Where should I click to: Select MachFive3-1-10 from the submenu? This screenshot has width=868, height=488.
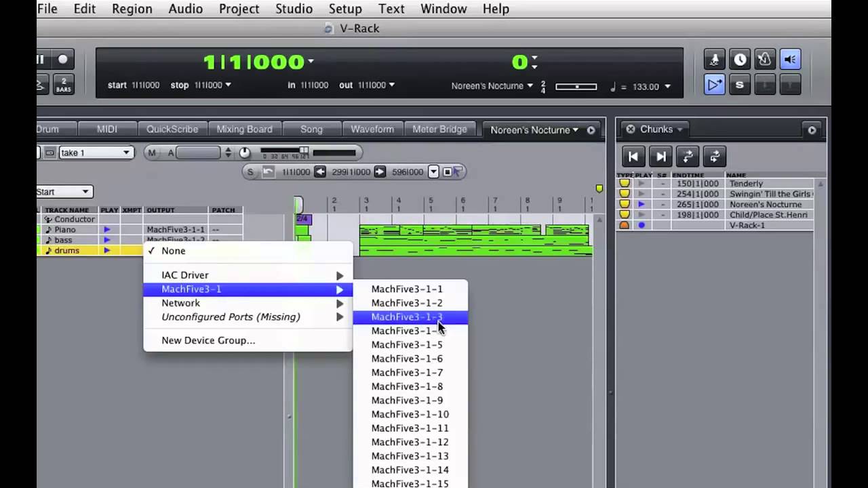coord(410,414)
